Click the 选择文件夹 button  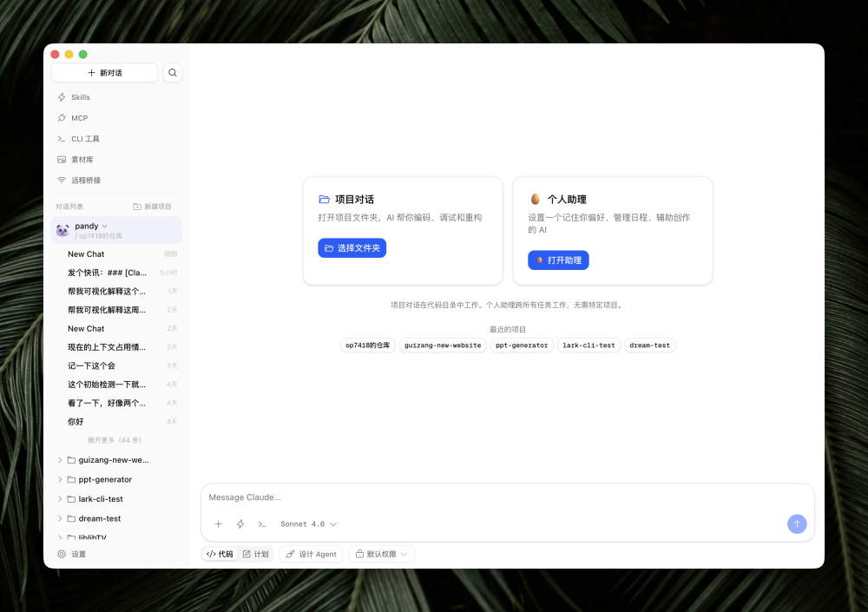(x=352, y=248)
